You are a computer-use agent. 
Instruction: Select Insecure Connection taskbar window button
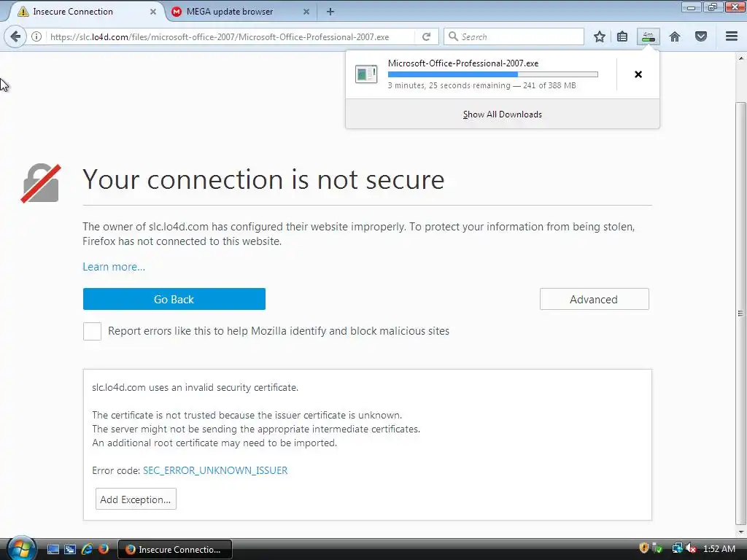pyautogui.click(x=175, y=549)
